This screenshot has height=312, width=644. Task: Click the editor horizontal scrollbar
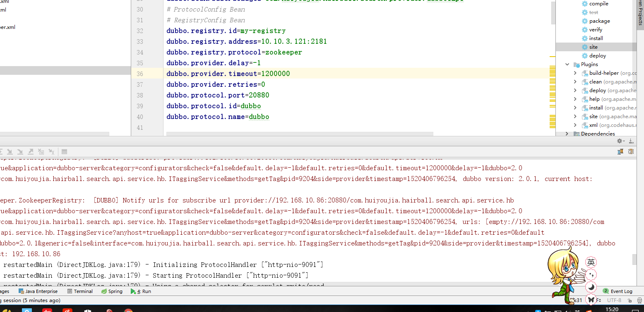[299, 134]
